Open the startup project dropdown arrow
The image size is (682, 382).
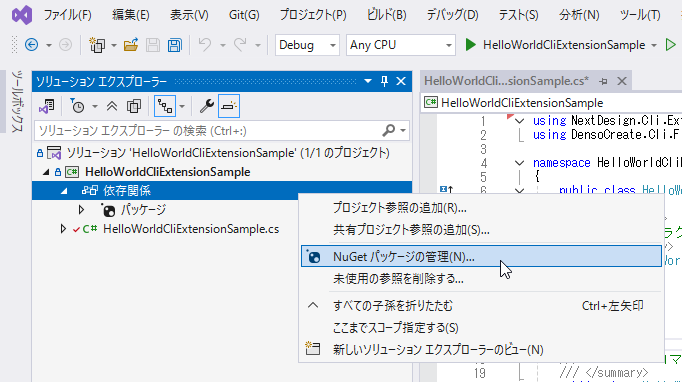(654, 45)
